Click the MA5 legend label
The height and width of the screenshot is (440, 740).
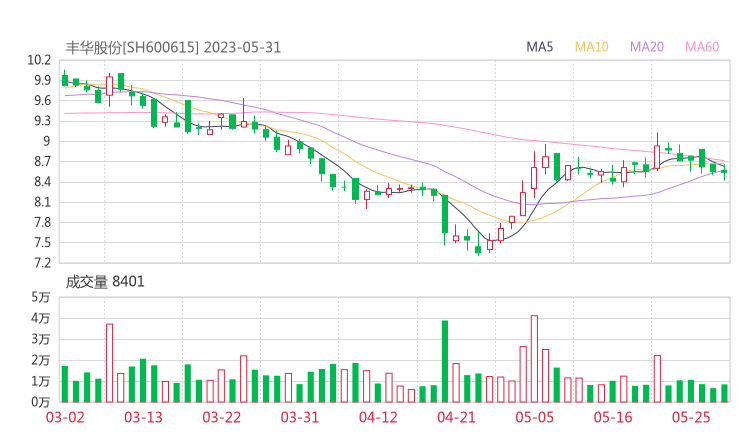pyautogui.click(x=539, y=47)
